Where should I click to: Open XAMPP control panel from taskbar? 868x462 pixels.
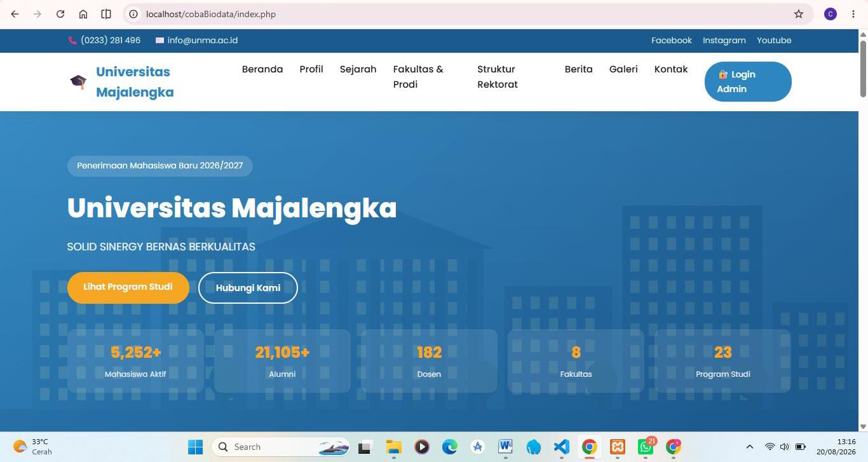coord(617,447)
